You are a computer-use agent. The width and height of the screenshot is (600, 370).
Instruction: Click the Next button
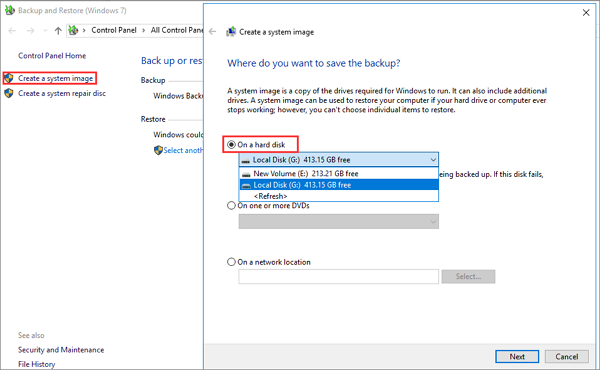tap(517, 357)
